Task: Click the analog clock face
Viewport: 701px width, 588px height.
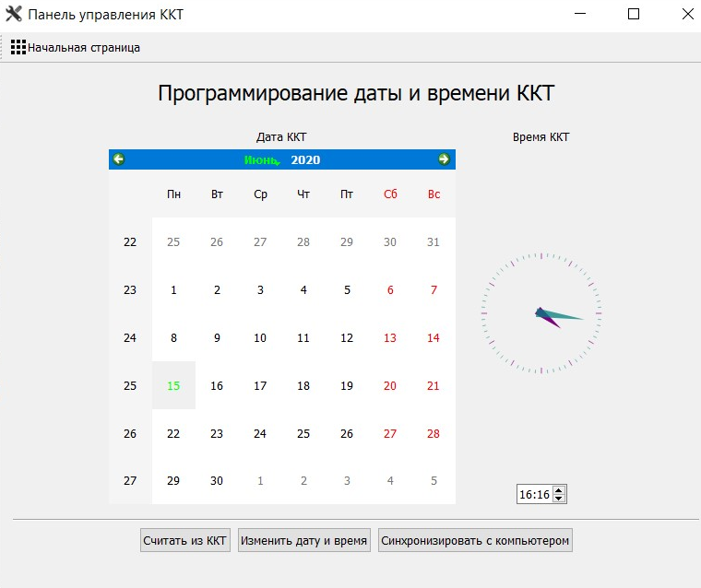Action: pos(541,313)
